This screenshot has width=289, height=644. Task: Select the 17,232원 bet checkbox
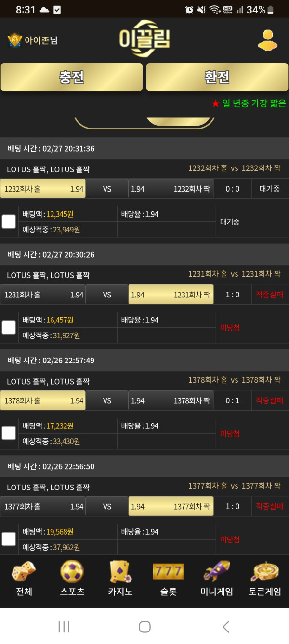[9, 433]
